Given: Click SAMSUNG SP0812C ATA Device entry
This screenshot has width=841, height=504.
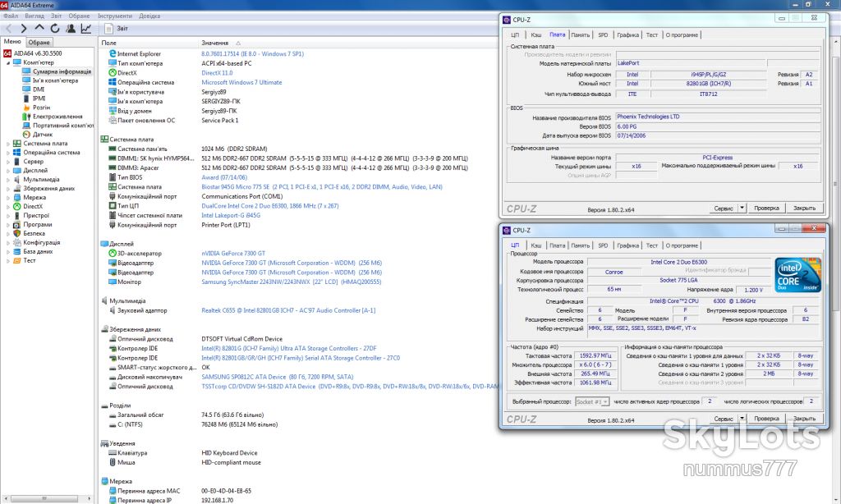Looking at the screenshot, I should (278, 377).
